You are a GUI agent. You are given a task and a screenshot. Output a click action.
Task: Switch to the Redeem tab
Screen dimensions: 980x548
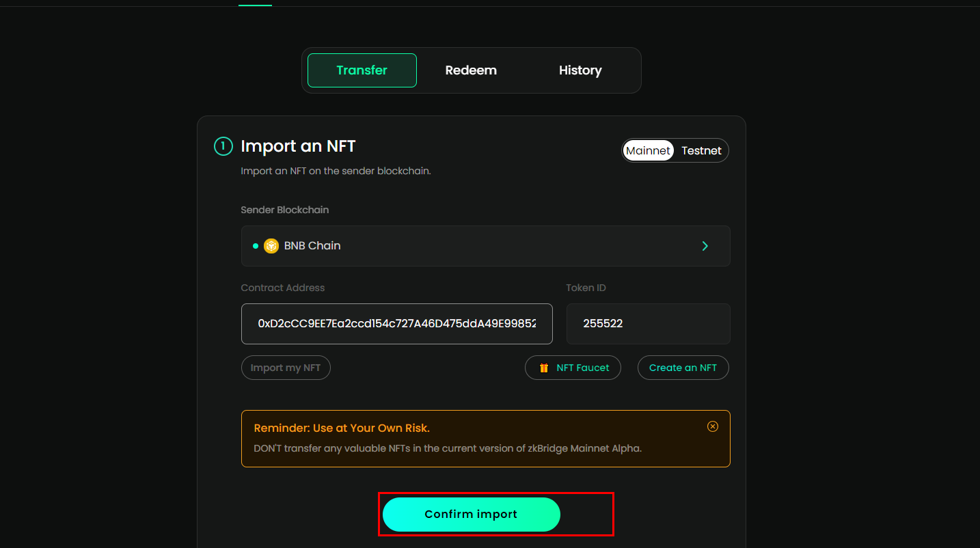471,70
